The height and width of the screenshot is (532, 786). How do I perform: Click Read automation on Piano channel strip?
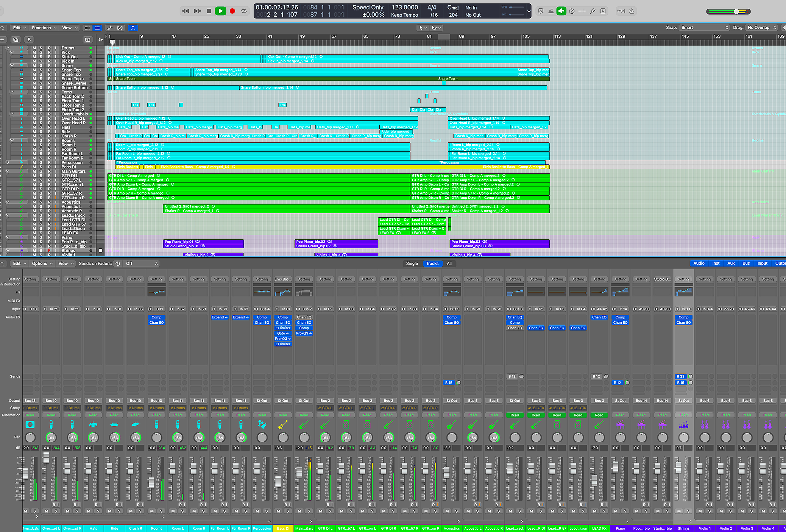[620, 415]
